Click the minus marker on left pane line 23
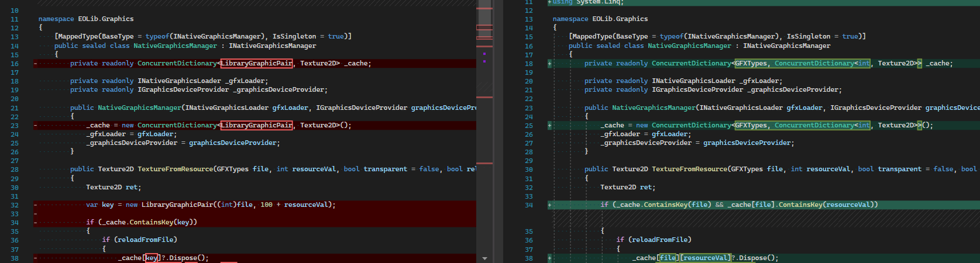Viewport: 980px width, 263px height. [35, 126]
